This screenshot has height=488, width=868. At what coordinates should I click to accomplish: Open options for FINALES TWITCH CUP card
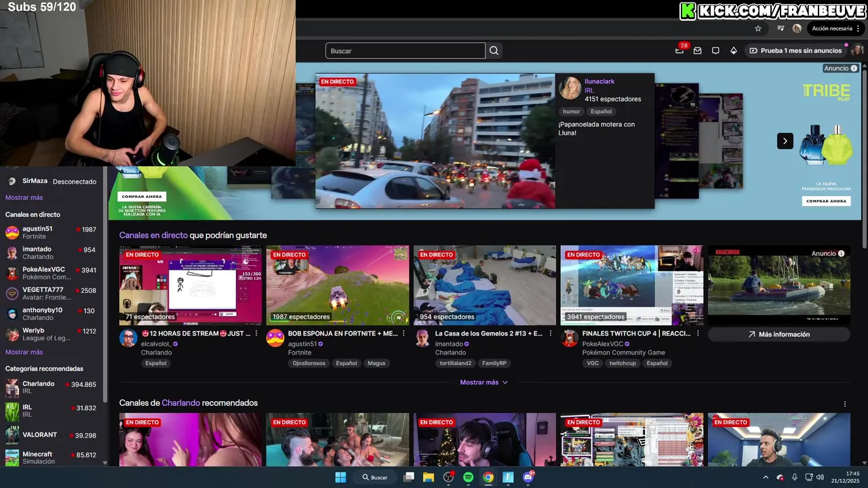pos(698,333)
